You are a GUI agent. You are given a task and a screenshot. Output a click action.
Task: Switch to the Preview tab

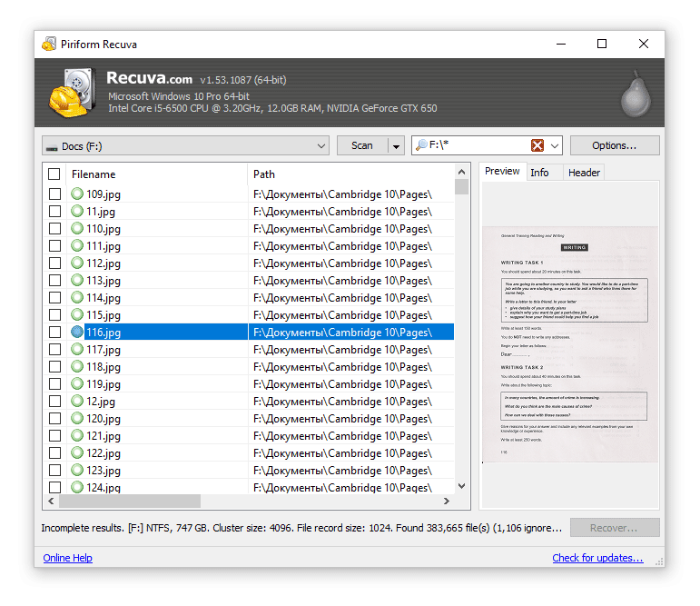click(502, 171)
